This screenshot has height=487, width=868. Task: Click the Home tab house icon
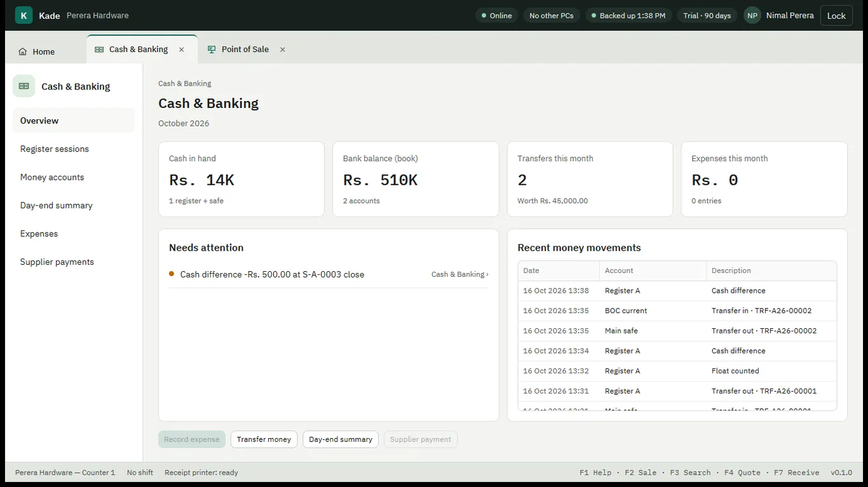(x=23, y=52)
